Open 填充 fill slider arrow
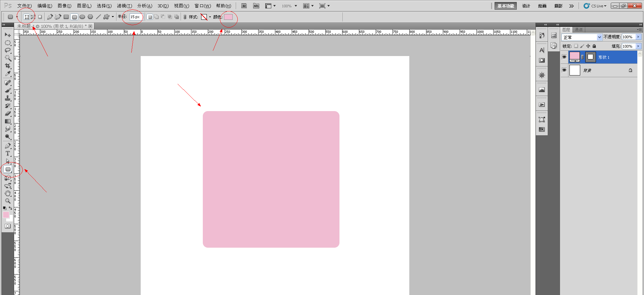The width and height of the screenshot is (644, 295). point(638,46)
